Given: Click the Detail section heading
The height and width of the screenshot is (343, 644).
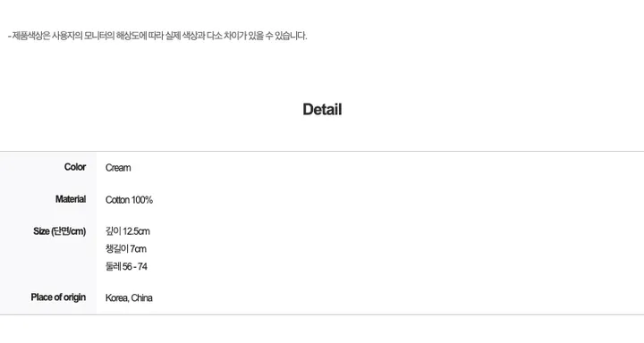Looking at the screenshot, I should coord(322,110).
